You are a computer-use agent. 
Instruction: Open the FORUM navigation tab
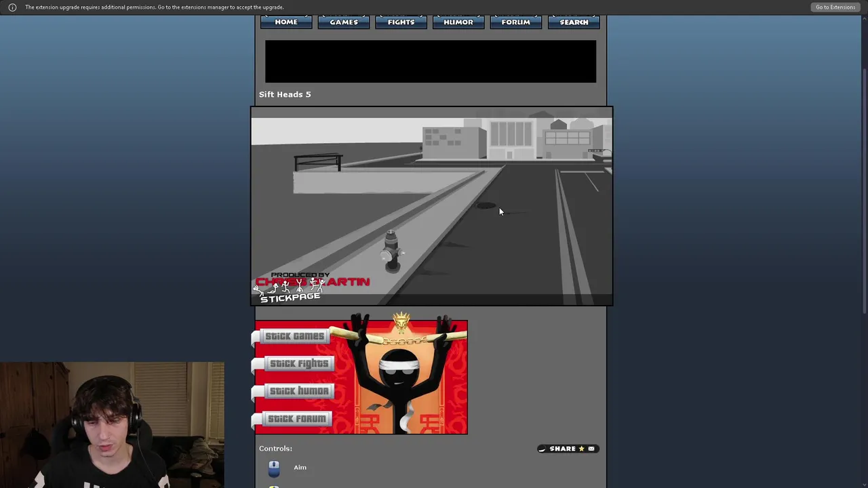click(x=516, y=22)
